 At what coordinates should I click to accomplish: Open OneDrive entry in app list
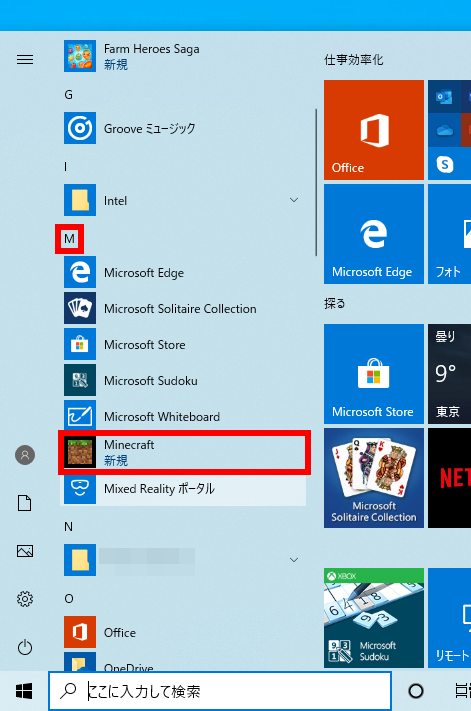(183, 662)
